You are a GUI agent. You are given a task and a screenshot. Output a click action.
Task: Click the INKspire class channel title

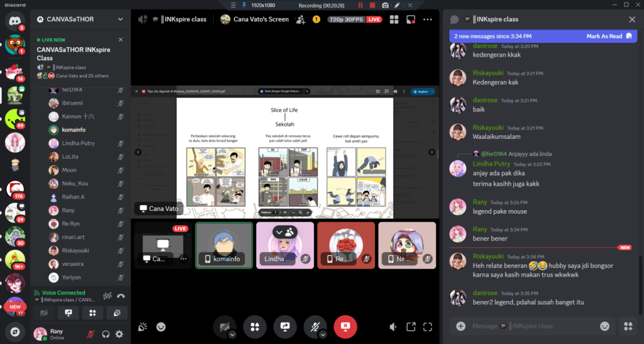(183, 19)
